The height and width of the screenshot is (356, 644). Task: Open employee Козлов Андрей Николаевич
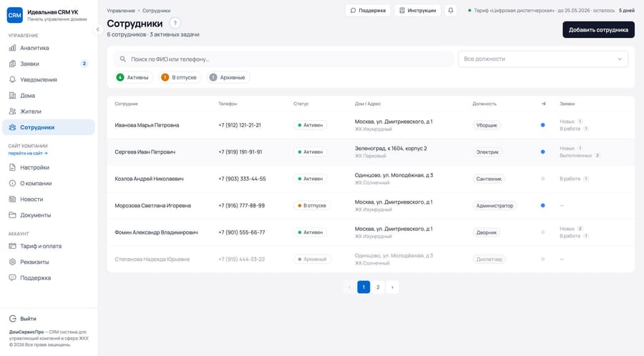[x=149, y=179]
